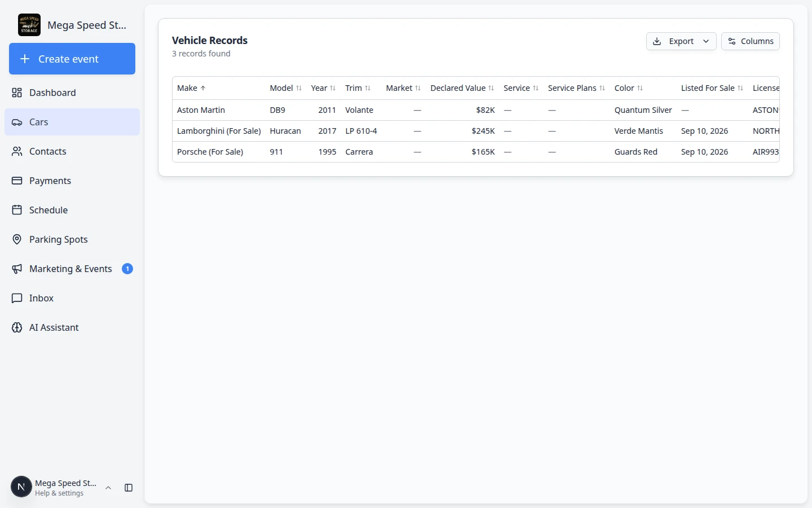The height and width of the screenshot is (508, 812).
Task: Open Parking Spots page
Action: point(72,239)
